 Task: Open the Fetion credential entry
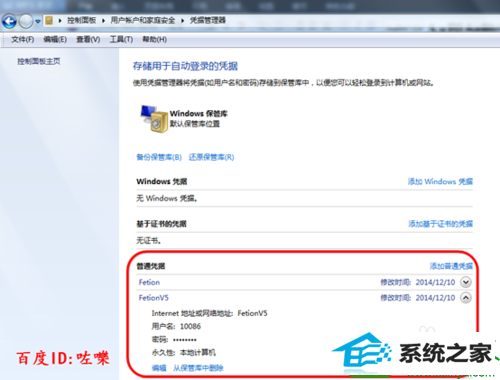coord(149,282)
